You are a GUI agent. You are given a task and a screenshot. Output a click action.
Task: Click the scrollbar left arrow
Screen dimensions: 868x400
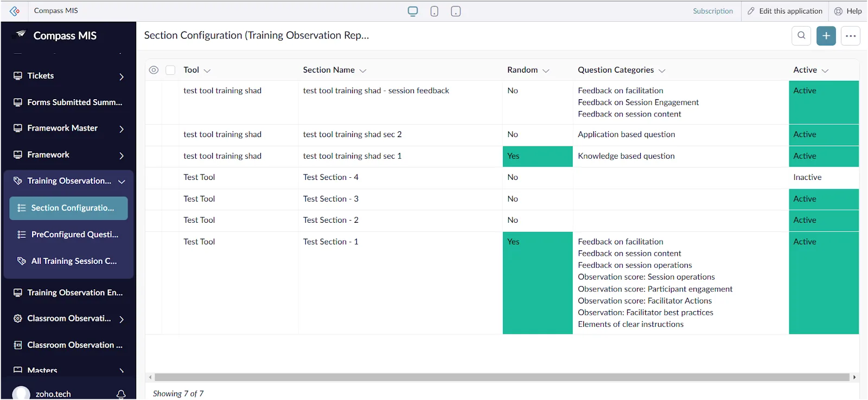[x=150, y=377]
